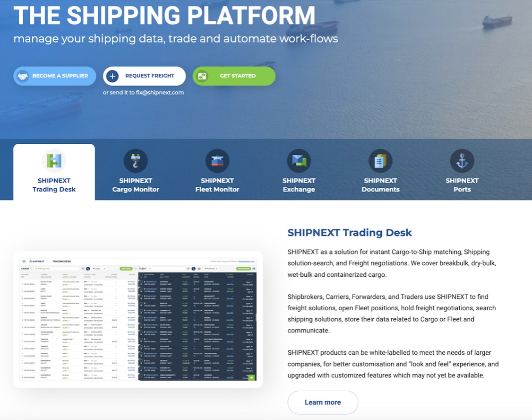Click the 'SHIPNEXT Trading Desk' section heading
This screenshot has width=532, height=420.
pos(350,233)
